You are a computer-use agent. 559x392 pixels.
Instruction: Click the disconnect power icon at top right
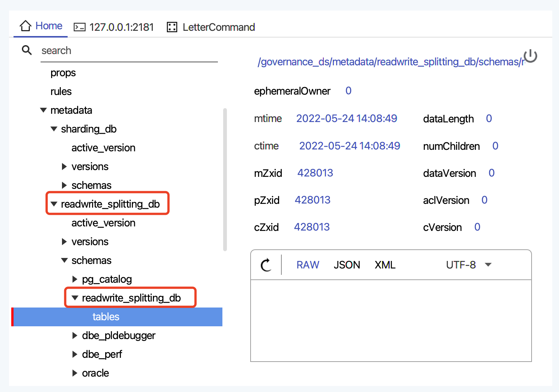click(x=530, y=56)
